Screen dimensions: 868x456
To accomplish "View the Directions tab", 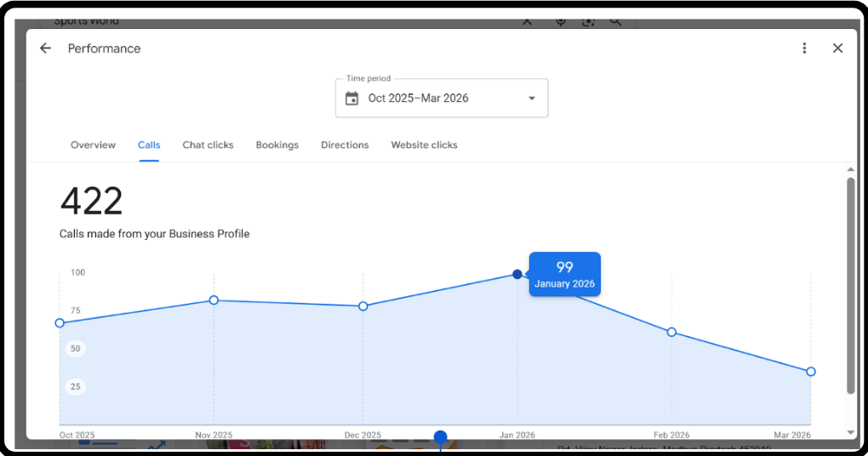I will 345,145.
